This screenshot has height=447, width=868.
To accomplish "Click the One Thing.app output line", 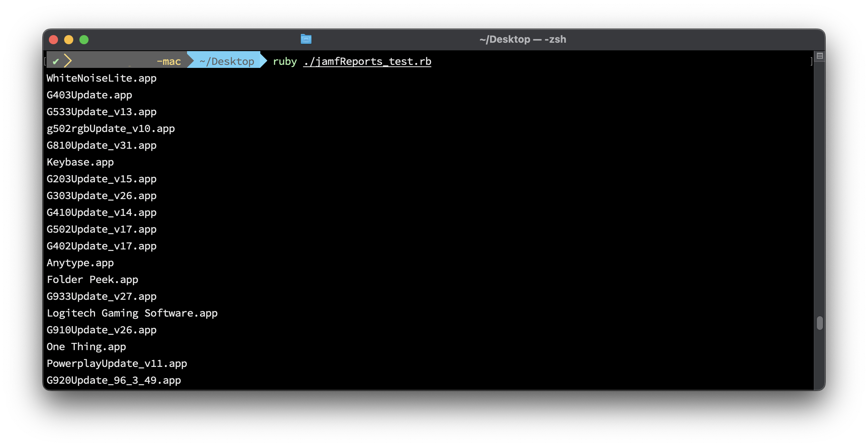I will click(x=86, y=347).
